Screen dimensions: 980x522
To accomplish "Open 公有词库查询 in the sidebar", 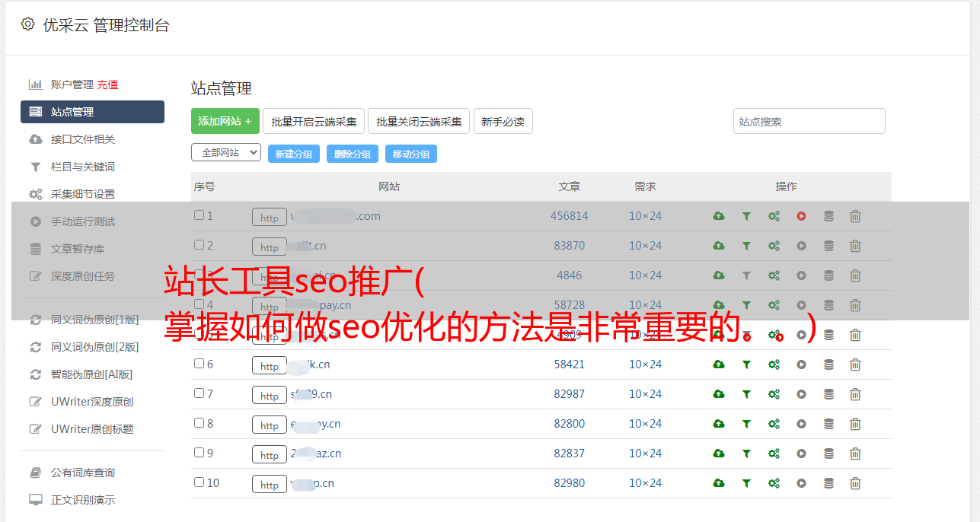I will [83, 473].
